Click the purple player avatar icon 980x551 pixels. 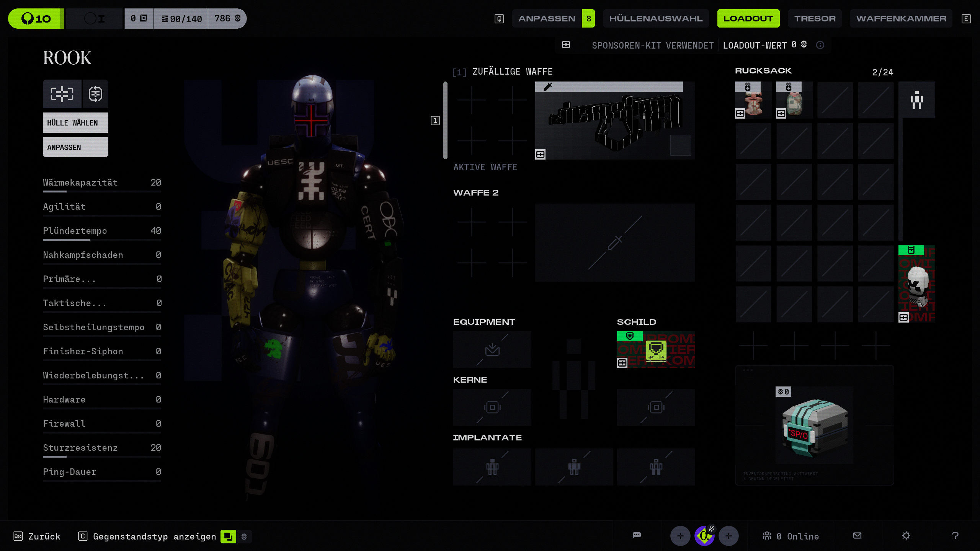(x=704, y=536)
